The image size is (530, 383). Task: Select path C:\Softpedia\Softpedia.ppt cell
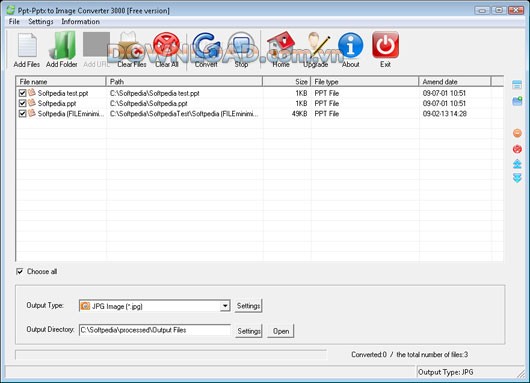[149, 103]
